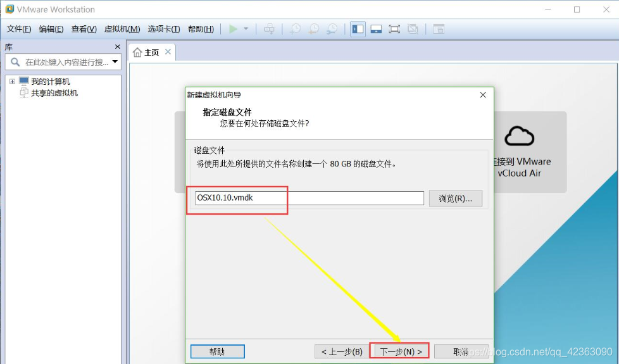Open the 帮助(H) menu

tap(201, 29)
